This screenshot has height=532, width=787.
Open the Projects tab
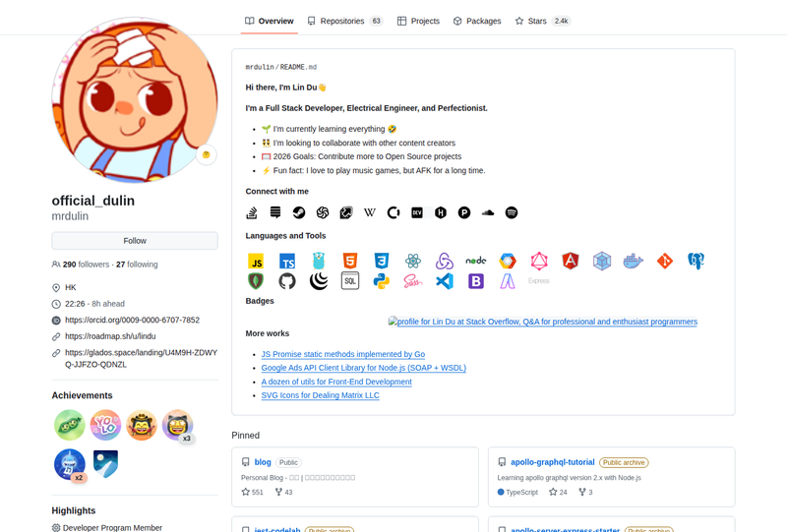tap(418, 21)
